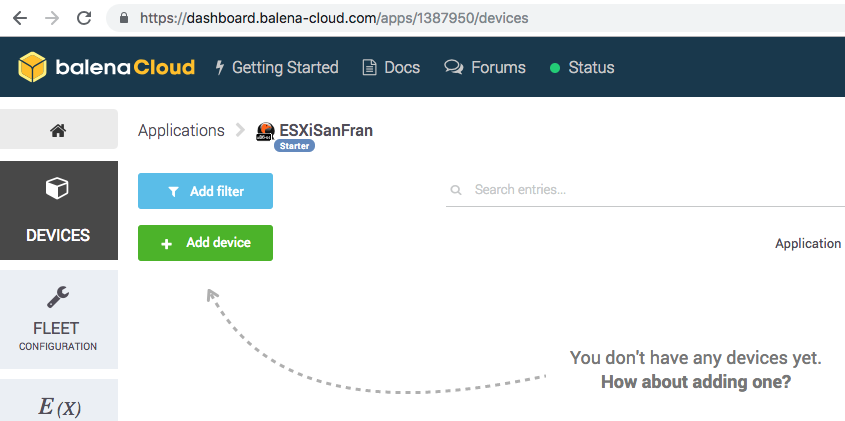
Task: Navigate to Applications breadcrumb link
Action: (x=181, y=130)
